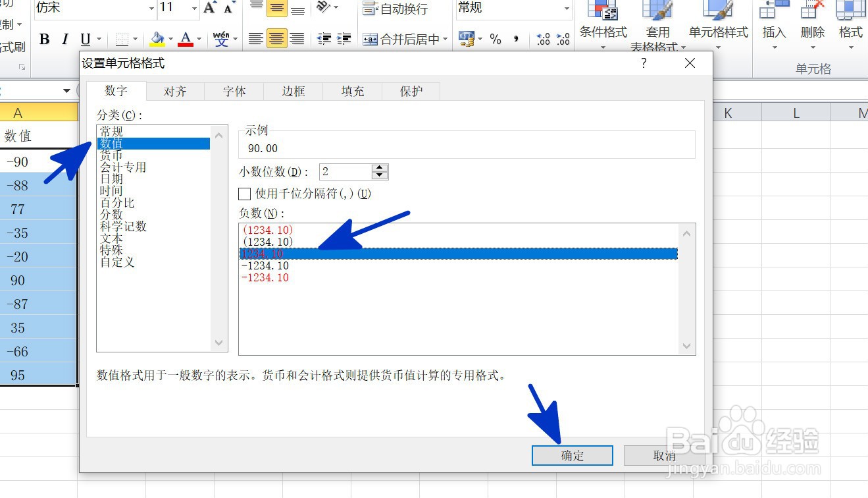Center text horizontally in the ribbon
Image resolution: width=868 pixels, height=498 pixels.
tap(276, 40)
